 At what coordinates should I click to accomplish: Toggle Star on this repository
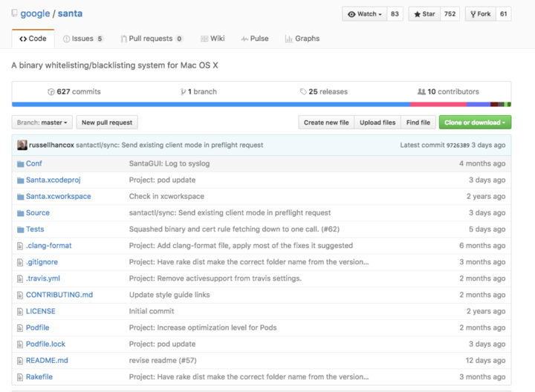[424, 14]
